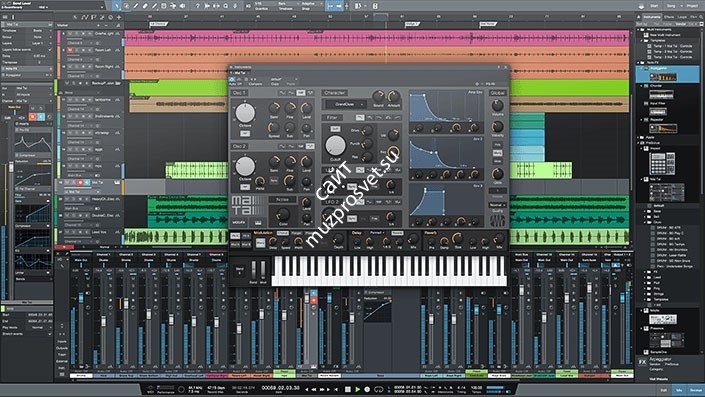Switch to the Effects tab in browser
The image size is (705, 397).
click(669, 17)
